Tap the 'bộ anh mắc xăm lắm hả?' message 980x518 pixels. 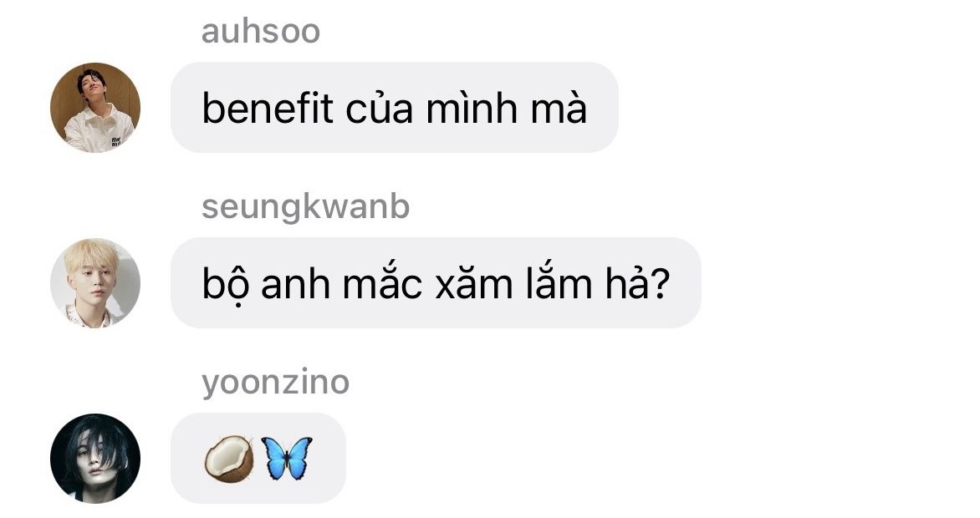[436, 283]
